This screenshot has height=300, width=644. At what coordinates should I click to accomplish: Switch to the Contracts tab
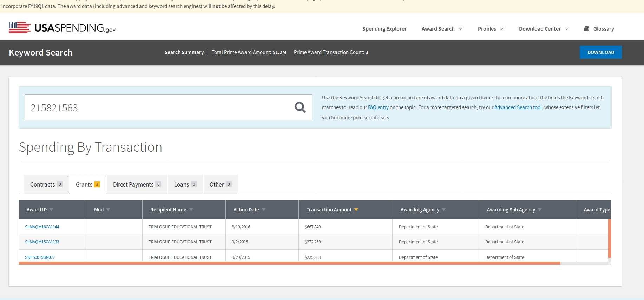click(x=46, y=184)
